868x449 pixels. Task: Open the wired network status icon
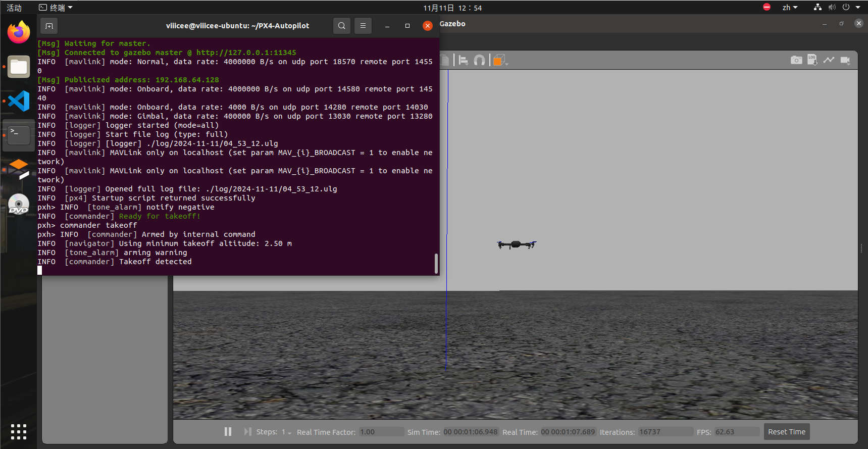point(818,7)
